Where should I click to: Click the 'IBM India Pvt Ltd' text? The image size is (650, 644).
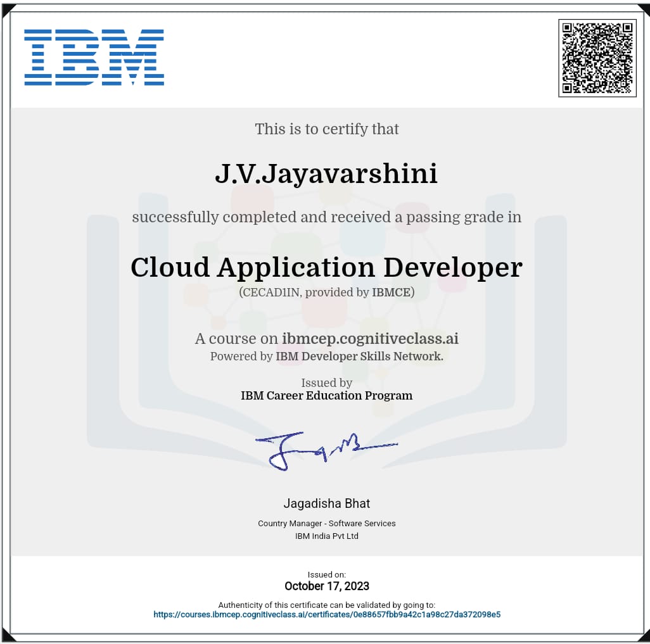point(327,536)
